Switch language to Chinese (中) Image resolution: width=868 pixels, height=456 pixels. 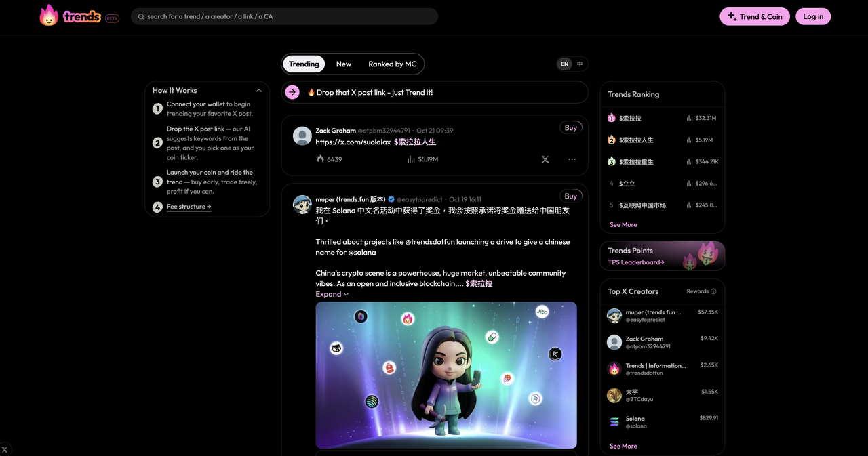(x=580, y=64)
